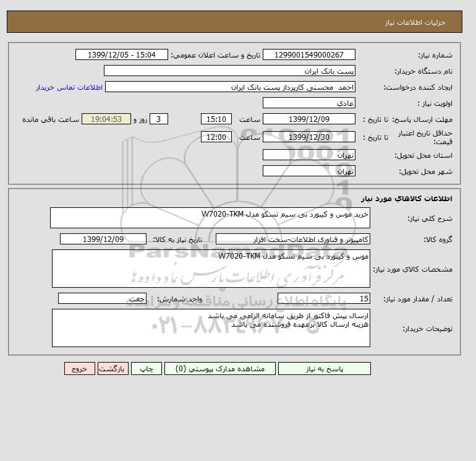Click the delivery city field تهران
This screenshot has width=476, height=461.
click(308, 171)
